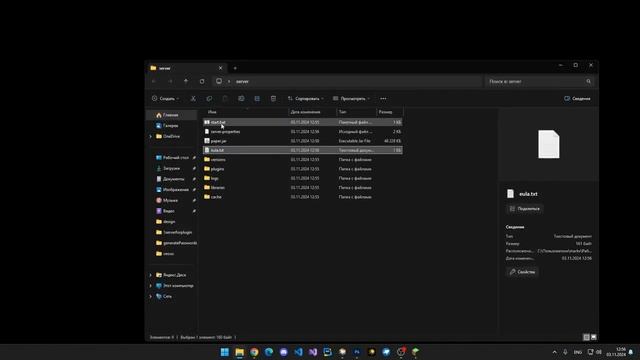Click the Delete trash icon

pyautogui.click(x=273, y=98)
